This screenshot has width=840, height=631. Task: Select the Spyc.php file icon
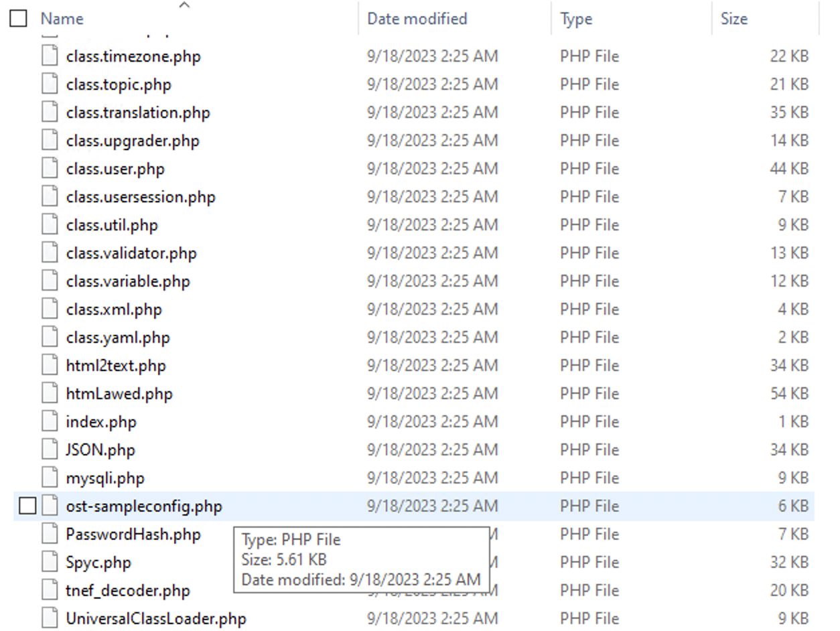pyautogui.click(x=50, y=563)
